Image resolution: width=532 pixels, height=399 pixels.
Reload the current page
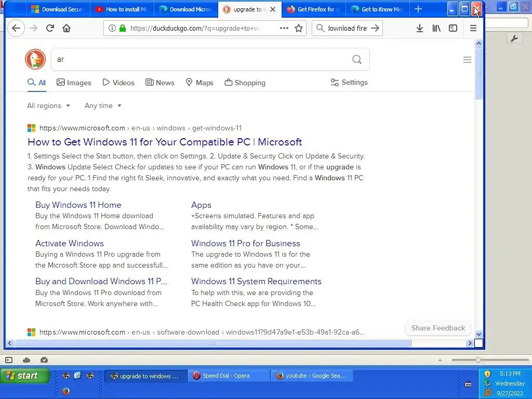tap(50, 28)
